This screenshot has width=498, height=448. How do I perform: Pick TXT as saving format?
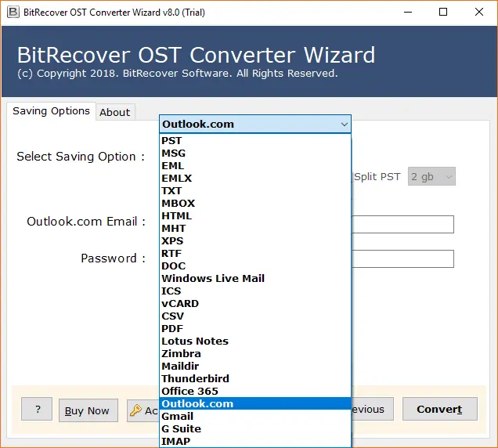click(x=255, y=190)
